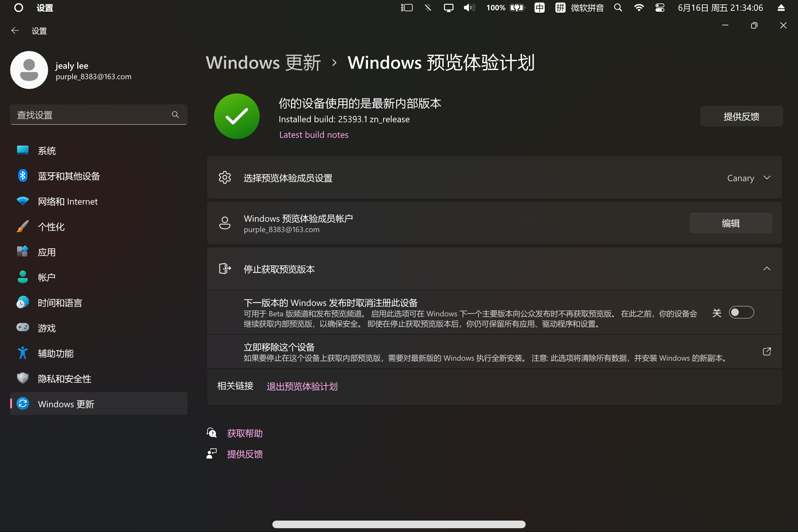
Task: Click the home indicator bar at bottom
Action: [x=399, y=524]
